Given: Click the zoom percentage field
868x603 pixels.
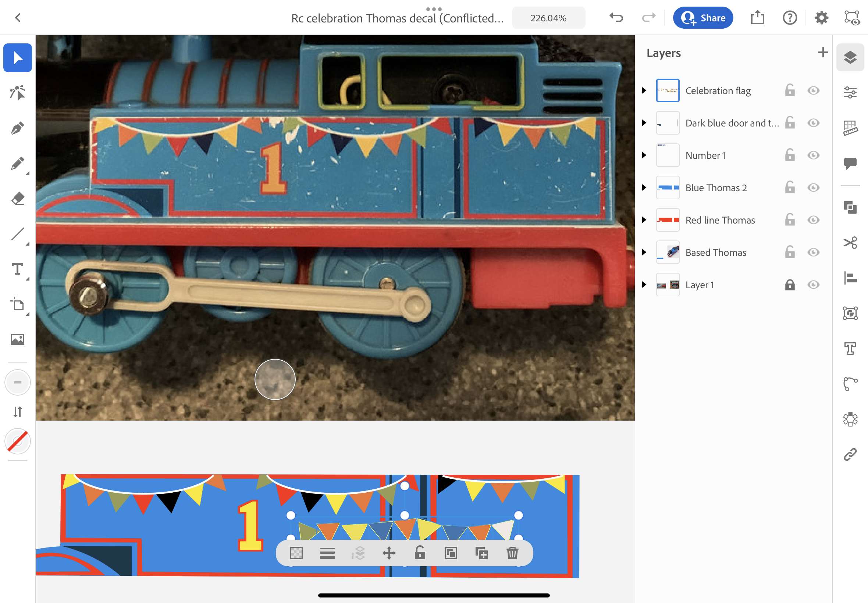Looking at the screenshot, I should click(x=548, y=18).
